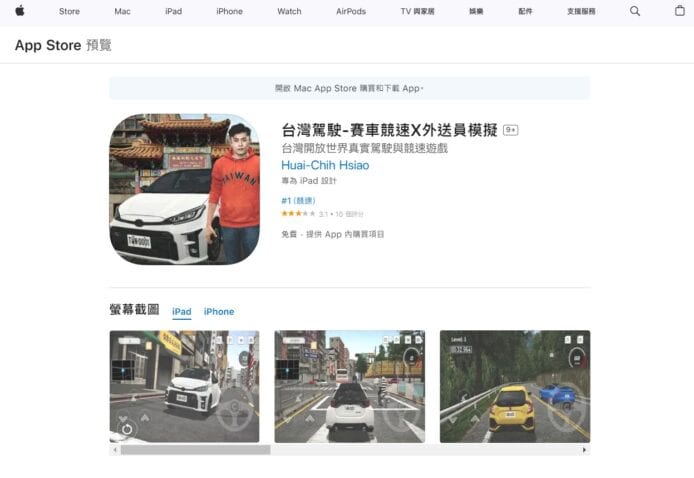Viewport: 694px width, 478px height.
Task: Open third screenshot with yellow car
Action: click(x=515, y=386)
